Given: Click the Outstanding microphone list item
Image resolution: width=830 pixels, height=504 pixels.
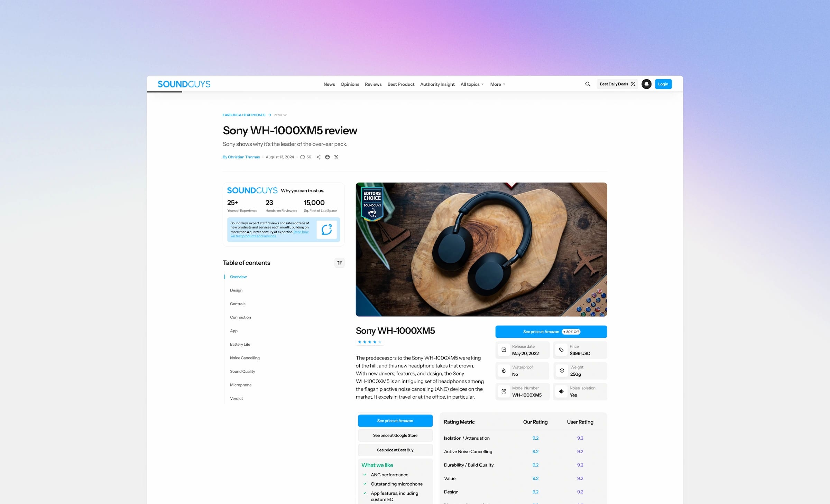Looking at the screenshot, I should coord(397,484).
